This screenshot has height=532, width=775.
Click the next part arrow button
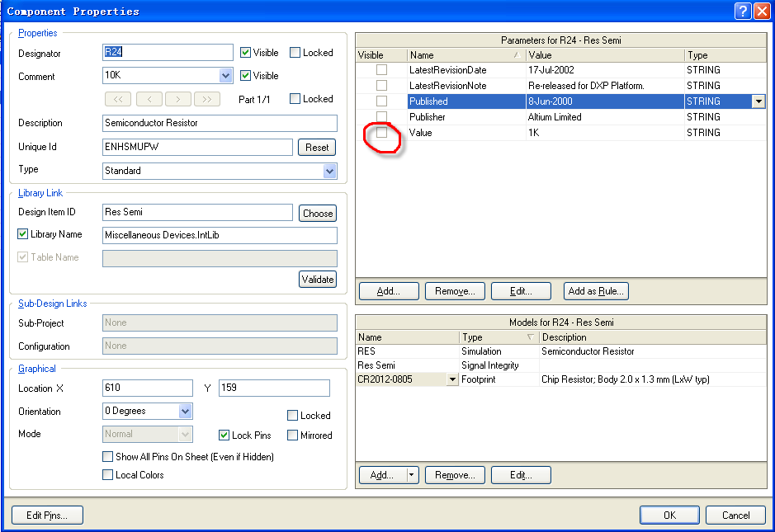[x=178, y=99]
